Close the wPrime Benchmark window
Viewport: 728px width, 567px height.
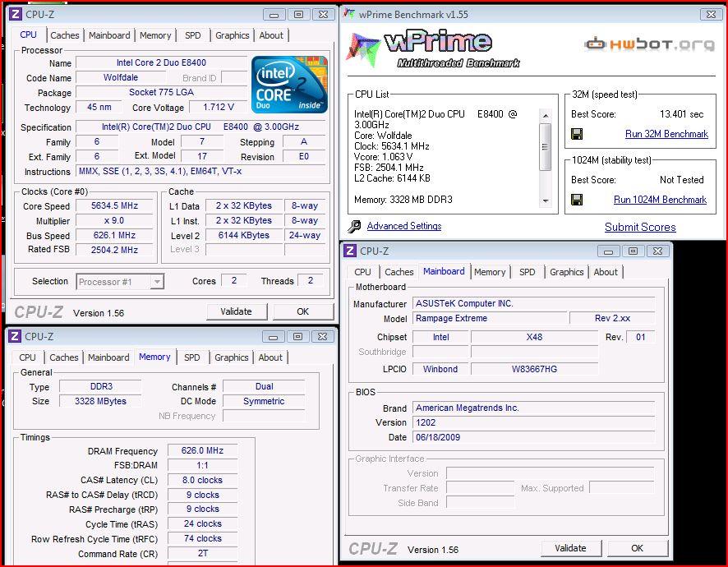tap(711, 15)
